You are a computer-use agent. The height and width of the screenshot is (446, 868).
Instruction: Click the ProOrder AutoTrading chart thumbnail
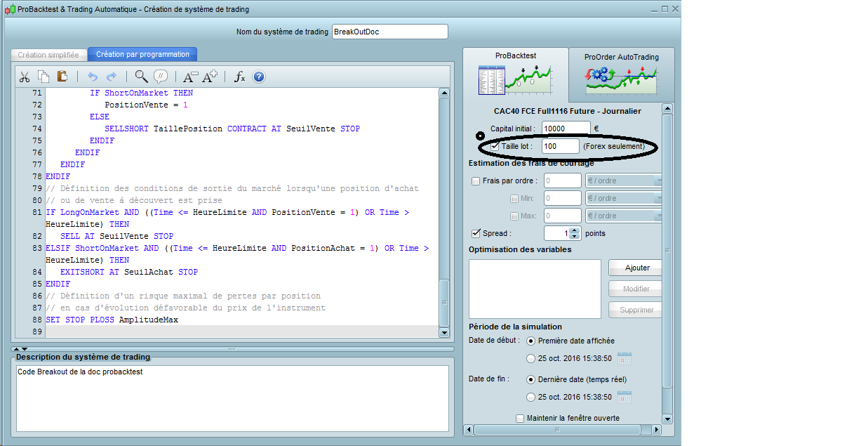tap(620, 80)
